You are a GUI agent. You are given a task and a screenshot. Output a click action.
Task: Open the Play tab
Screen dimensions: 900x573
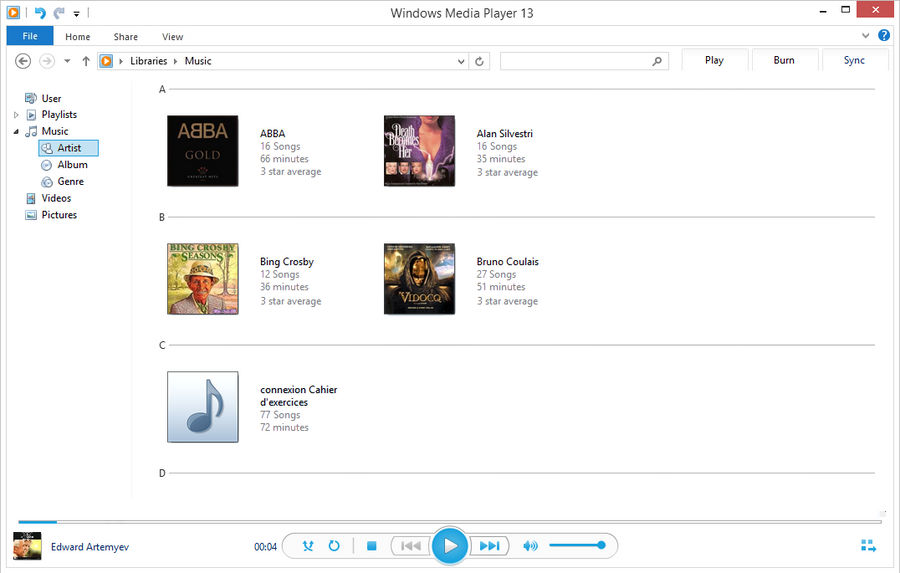pyautogui.click(x=715, y=60)
